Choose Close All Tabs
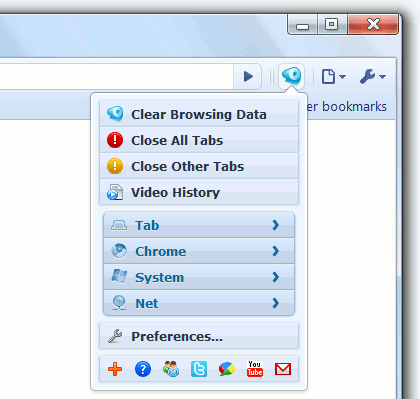This screenshot has height=399, width=420. pos(199,140)
